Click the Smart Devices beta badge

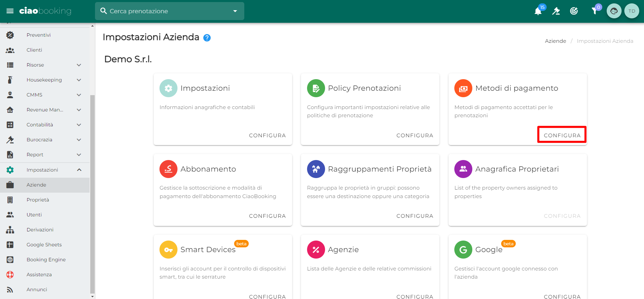pos(241,244)
